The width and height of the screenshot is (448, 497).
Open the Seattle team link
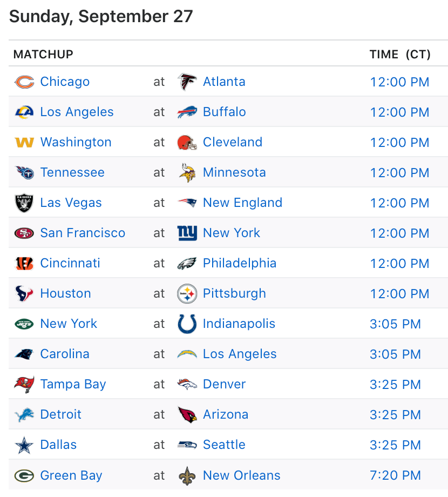(224, 445)
